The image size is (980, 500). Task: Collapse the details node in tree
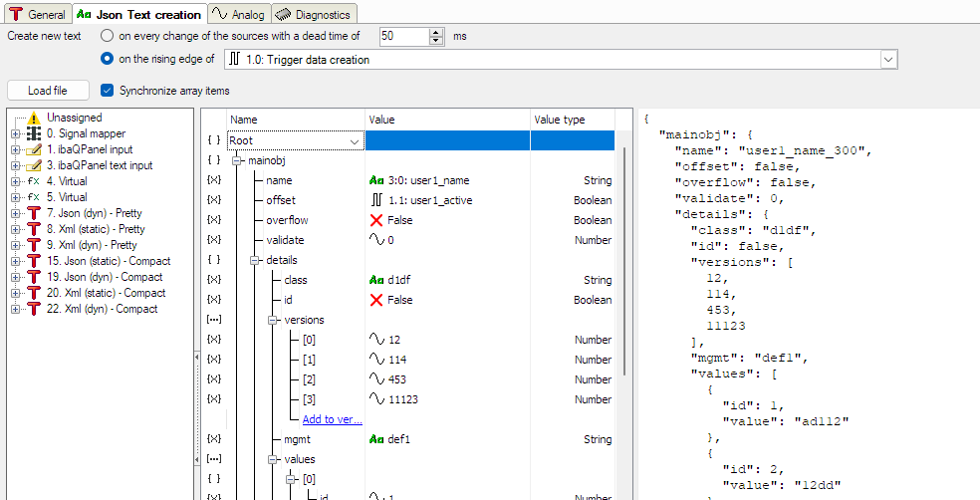255,260
